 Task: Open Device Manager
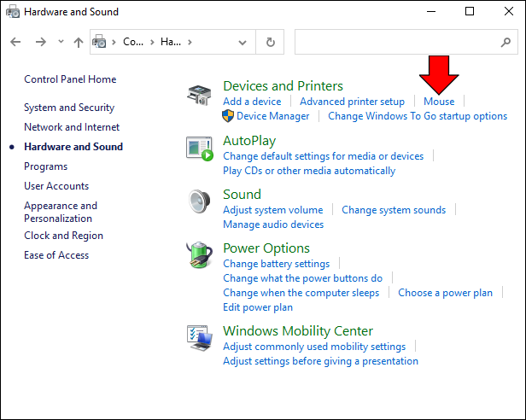272,116
